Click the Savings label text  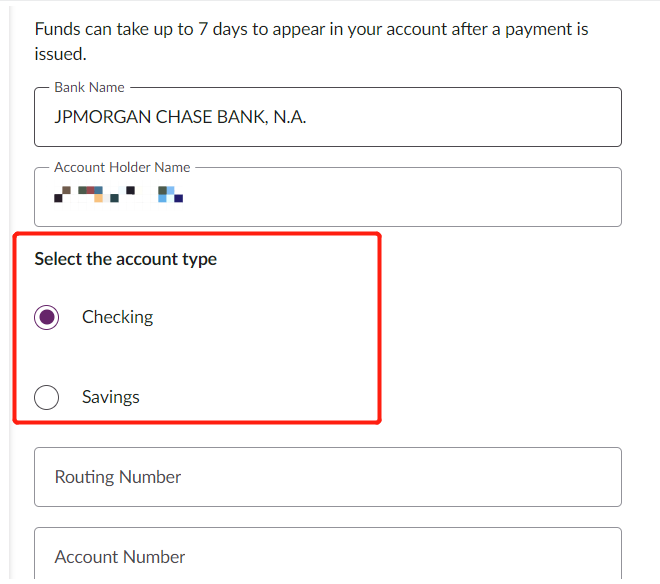coord(110,397)
